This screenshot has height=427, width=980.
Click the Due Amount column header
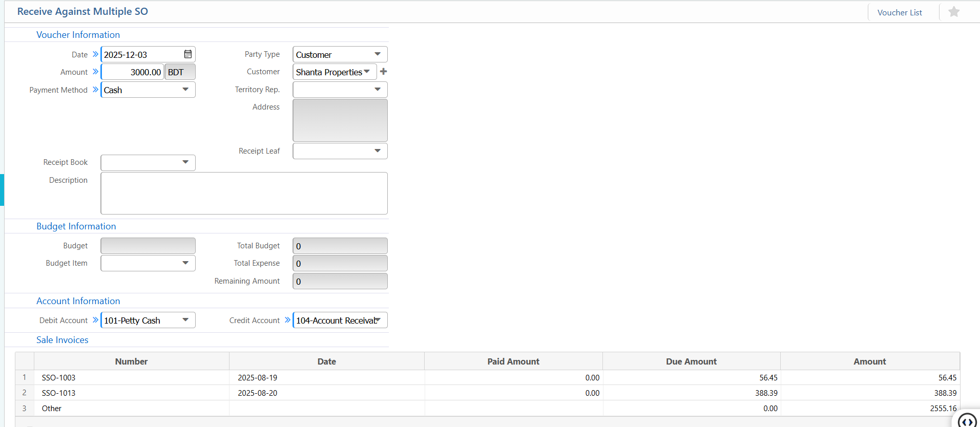click(692, 361)
